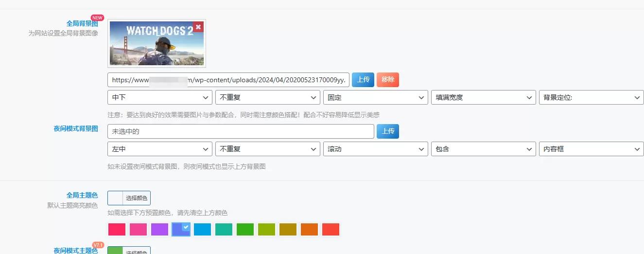Image resolution: width=644 pixels, height=254 pixels.
Task: Select the green preset color swatch
Action: (x=245, y=229)
